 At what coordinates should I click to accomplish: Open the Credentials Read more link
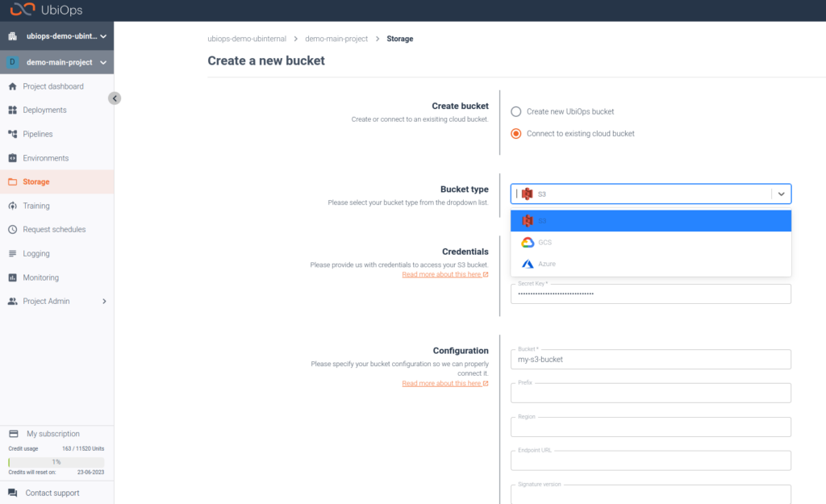(x=446, y=273)
